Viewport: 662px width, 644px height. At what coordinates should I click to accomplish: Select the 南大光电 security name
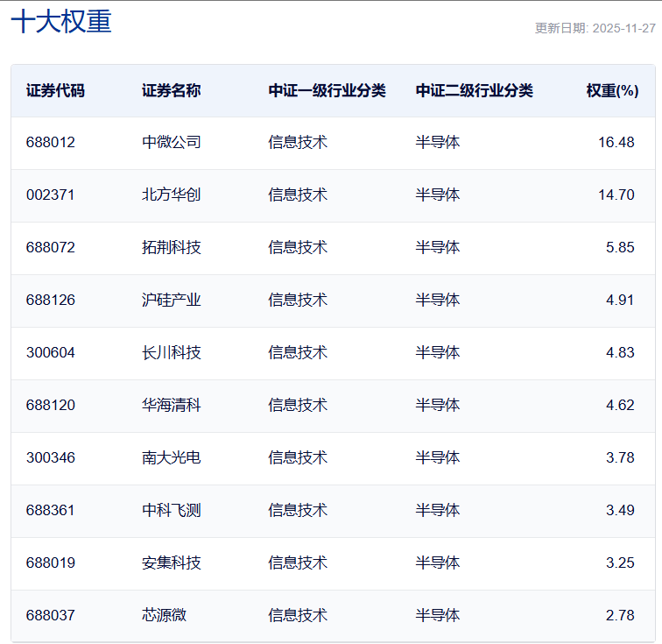pyautogui.click(x=171, y=457)
